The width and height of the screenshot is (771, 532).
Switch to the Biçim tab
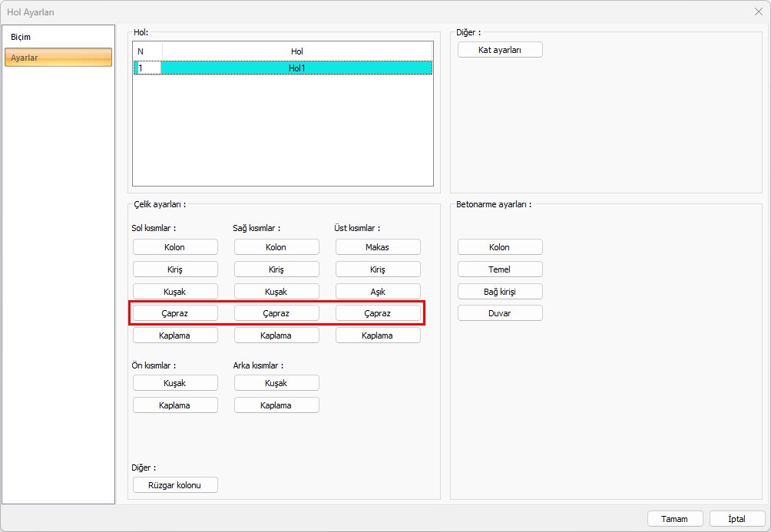point(22,37)
